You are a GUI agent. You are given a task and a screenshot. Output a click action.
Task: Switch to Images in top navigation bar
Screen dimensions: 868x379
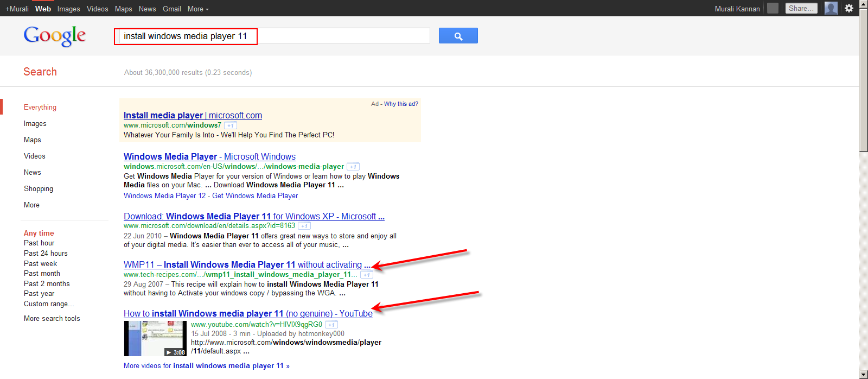pyautogui.click(x=68, y=9)
